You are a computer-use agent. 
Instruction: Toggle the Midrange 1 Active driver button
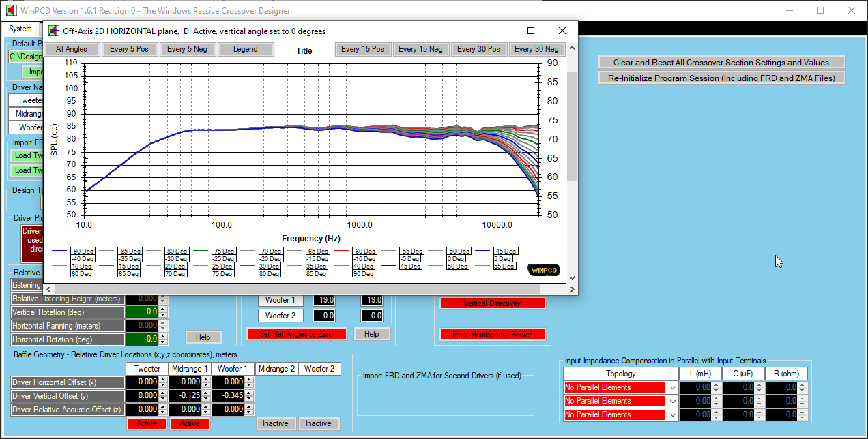coord(190,423)
